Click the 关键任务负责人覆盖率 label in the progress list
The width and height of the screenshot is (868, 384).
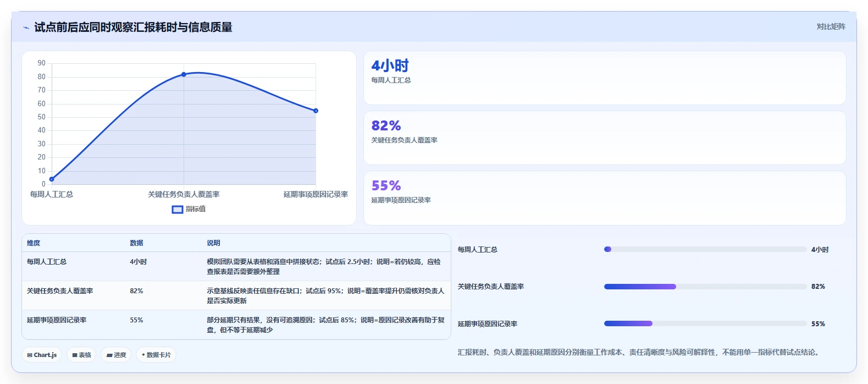(491, 287)
